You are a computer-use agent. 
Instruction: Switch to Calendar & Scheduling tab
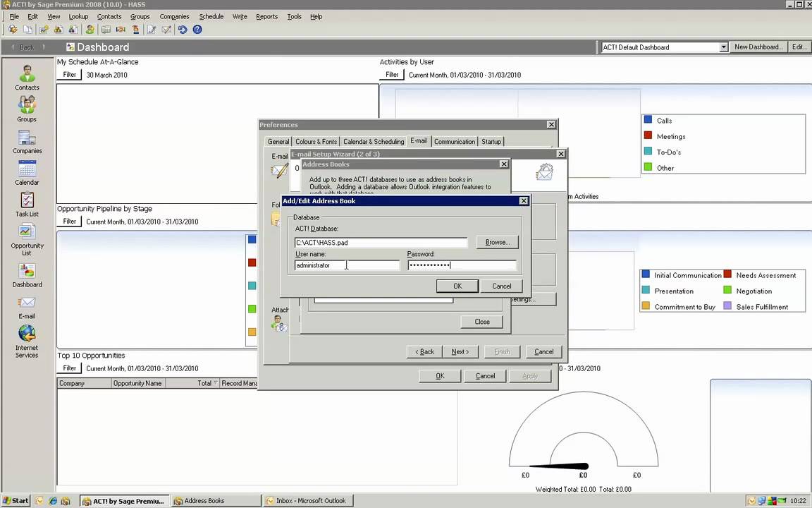374,142
